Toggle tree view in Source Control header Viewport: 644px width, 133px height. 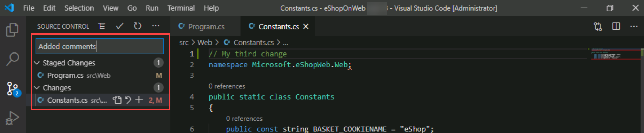click(x=102, y=26)
